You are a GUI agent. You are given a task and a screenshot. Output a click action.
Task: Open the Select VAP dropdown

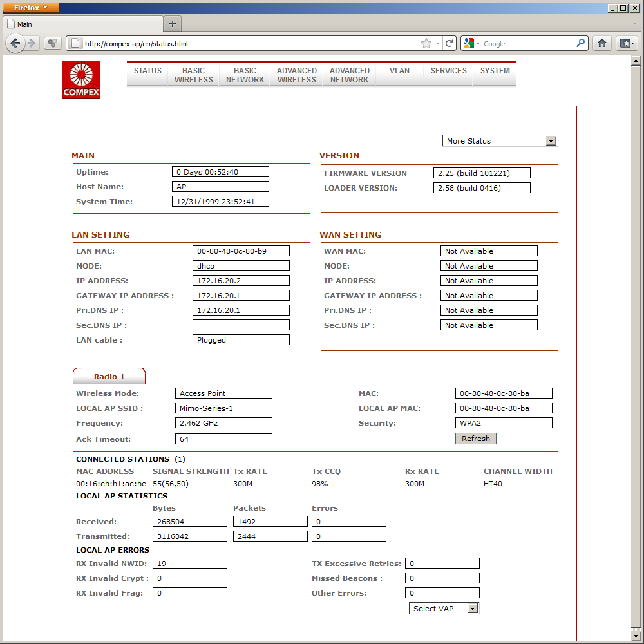pyautogui.click(x=444, y=609)
